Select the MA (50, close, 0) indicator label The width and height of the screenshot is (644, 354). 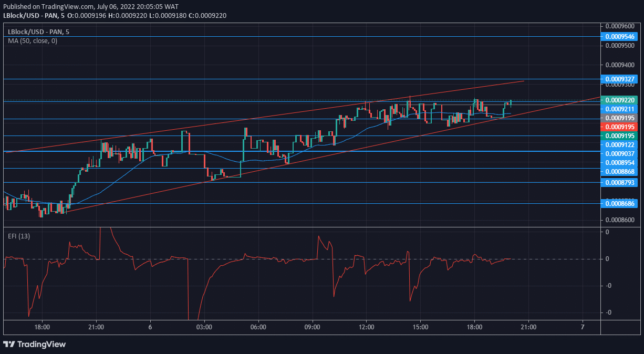point(33,40)
